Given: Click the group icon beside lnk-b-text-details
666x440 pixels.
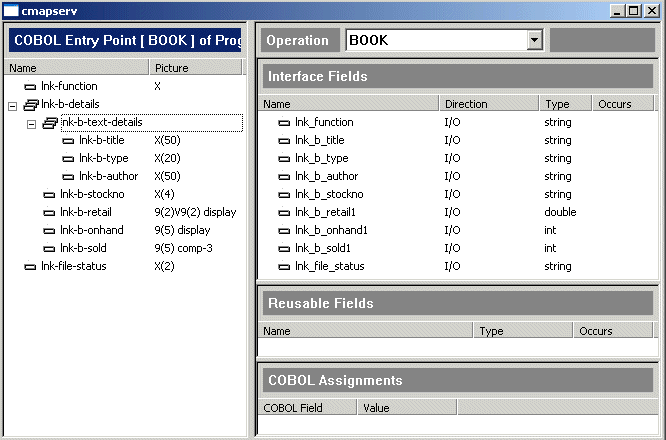Looking at the screenshot, I should click(x=50, y=123).
